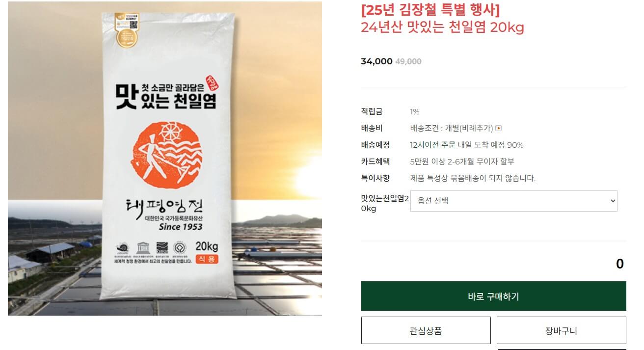Click the chevron arrow of the option selector
The width and height of the screenshot is (644, 350).
612,201
